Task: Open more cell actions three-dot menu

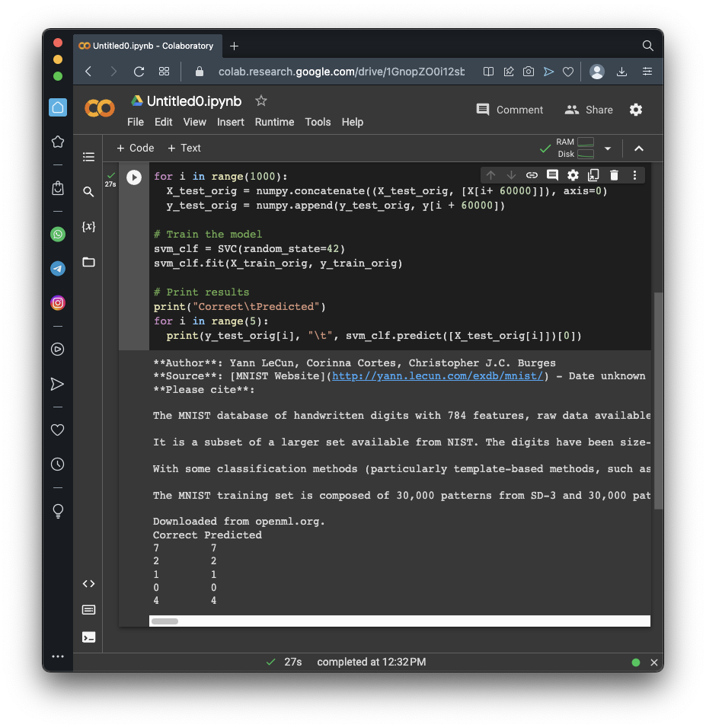Action: pos(634,175)
